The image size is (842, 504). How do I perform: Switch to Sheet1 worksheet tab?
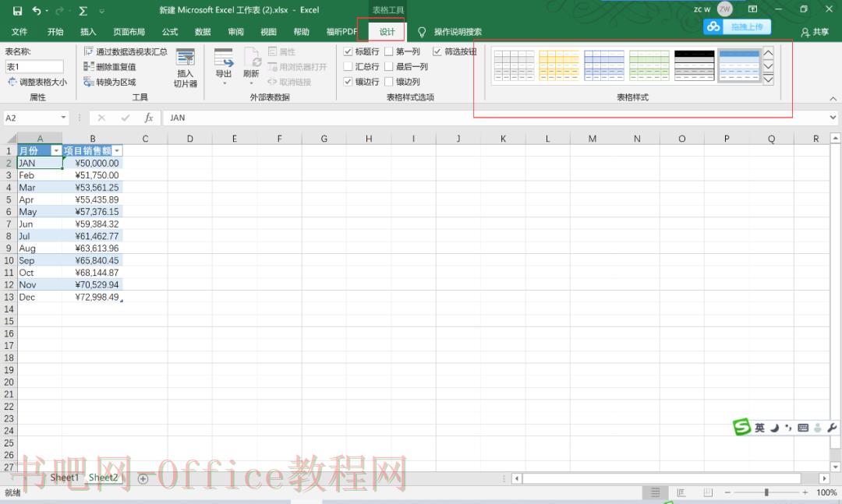pyautogui.click(x=65, y=478)
